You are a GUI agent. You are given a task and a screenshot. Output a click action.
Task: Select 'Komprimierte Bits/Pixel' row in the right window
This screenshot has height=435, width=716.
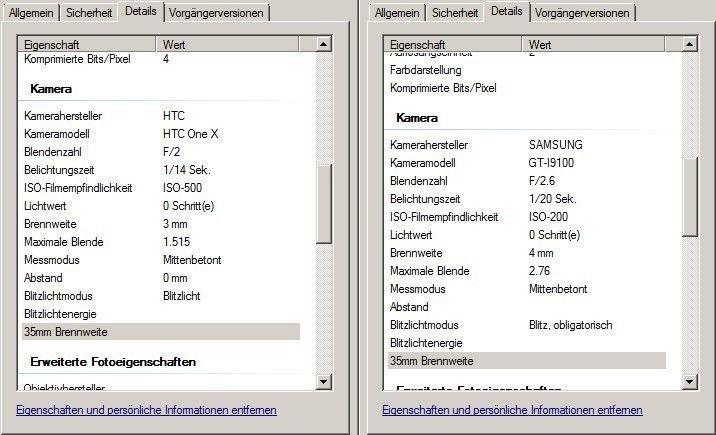point(526,88)
